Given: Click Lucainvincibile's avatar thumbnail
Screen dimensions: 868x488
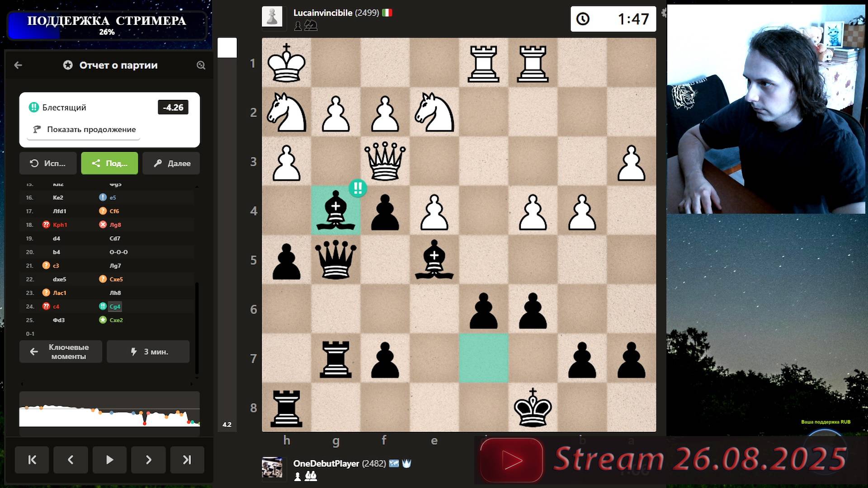Looking at the screenshot, I should click(273, 15).
